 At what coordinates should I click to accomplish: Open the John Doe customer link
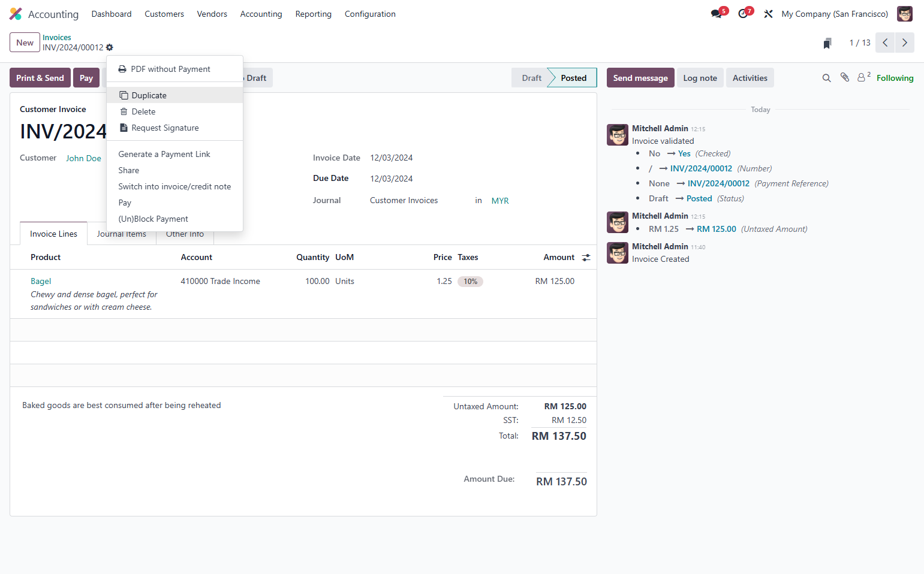tap(83, 158)
